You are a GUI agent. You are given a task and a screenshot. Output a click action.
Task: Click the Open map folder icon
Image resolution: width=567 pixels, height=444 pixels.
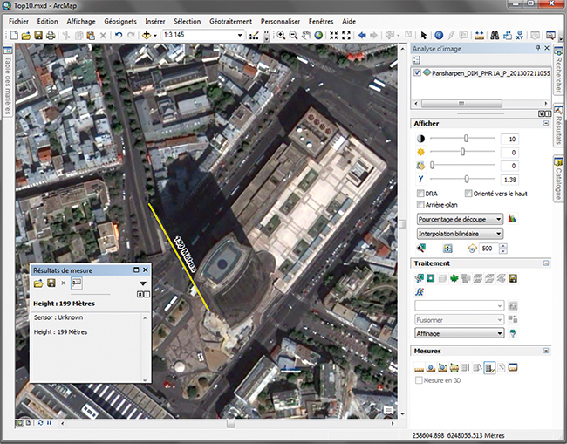26,35
